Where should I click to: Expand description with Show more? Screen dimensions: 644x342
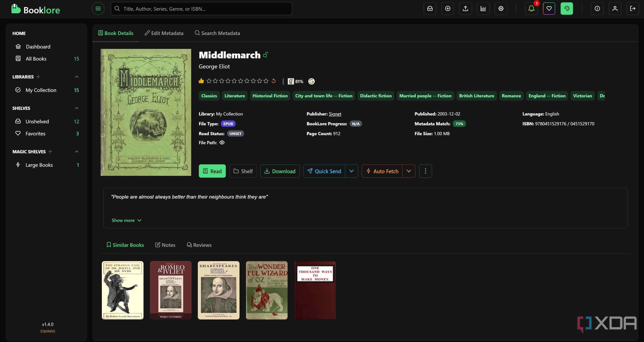click(x=127, y=220)
